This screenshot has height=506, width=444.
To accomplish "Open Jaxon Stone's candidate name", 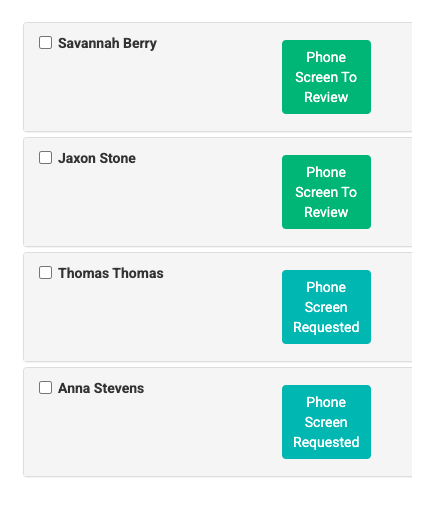I will click(x=97, y=158).
